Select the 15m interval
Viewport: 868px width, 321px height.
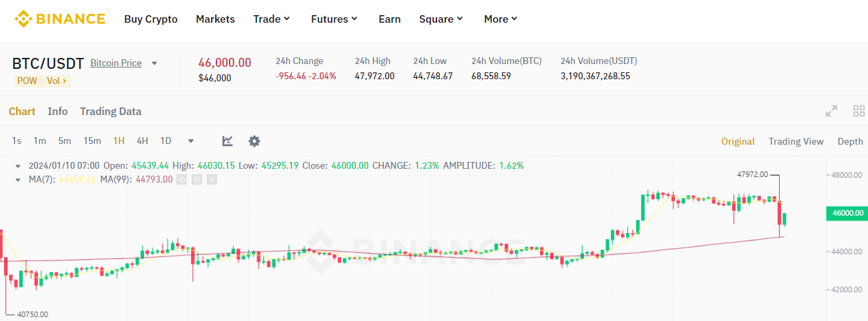point(92,141)
